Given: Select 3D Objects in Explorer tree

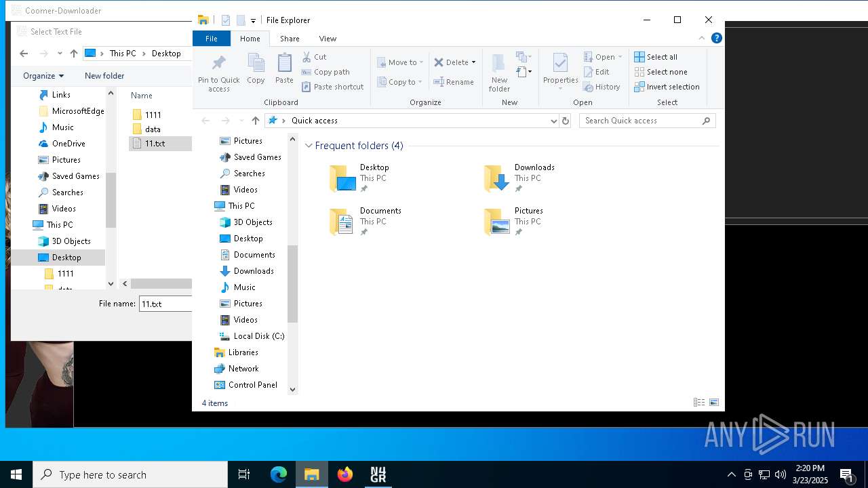Looking at the screenshot, I should [246, 222].
